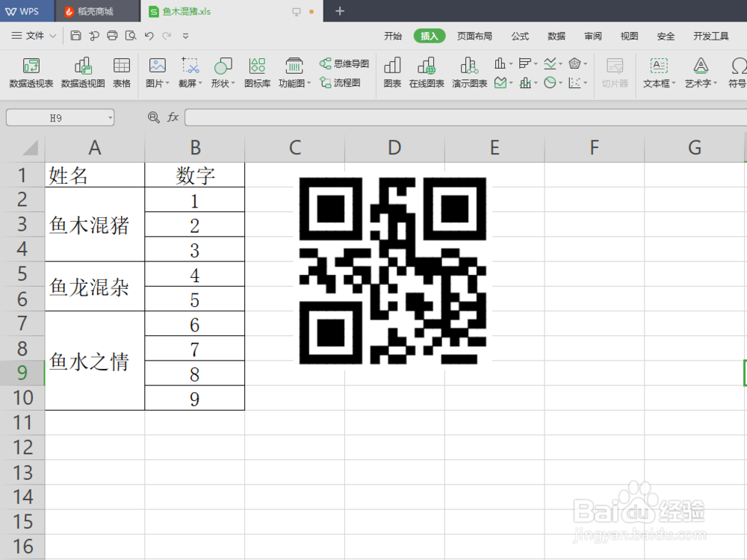The image size is (747, 560).
Task: Insert Word Art (艺术字)
Action: pyautogui.click(x=701, y=72)
